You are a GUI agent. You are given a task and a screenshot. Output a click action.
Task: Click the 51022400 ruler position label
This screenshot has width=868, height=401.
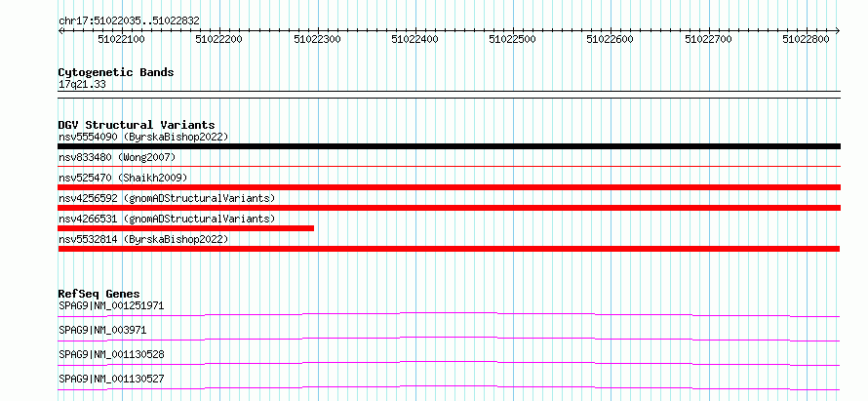tap(415, 39)
